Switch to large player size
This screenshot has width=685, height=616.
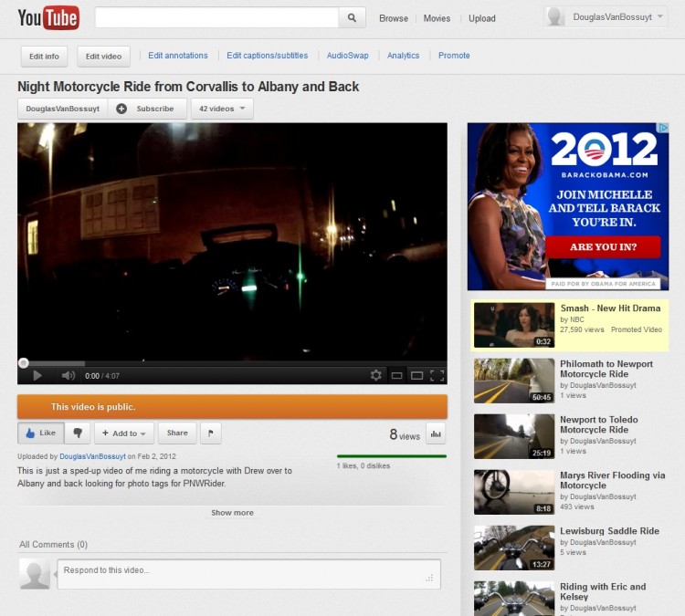416,376
